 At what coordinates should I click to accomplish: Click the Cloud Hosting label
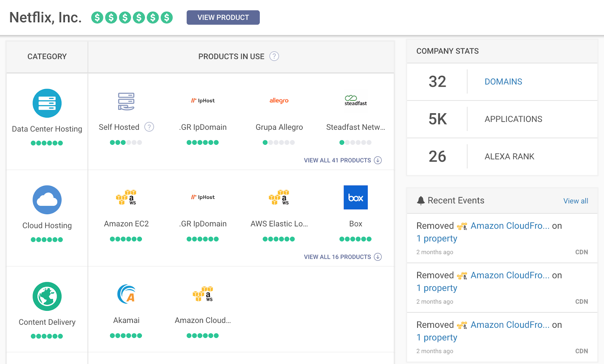click(x=47, y=226)
